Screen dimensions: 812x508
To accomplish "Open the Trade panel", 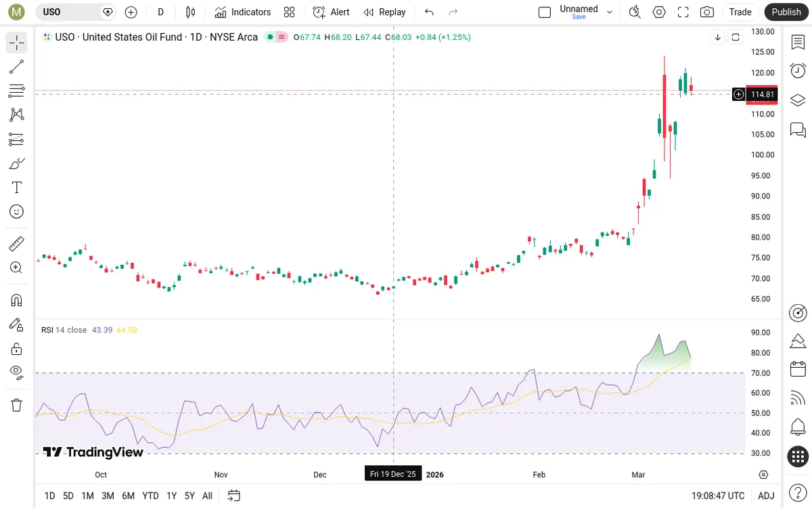I will (x=740, y=12).
